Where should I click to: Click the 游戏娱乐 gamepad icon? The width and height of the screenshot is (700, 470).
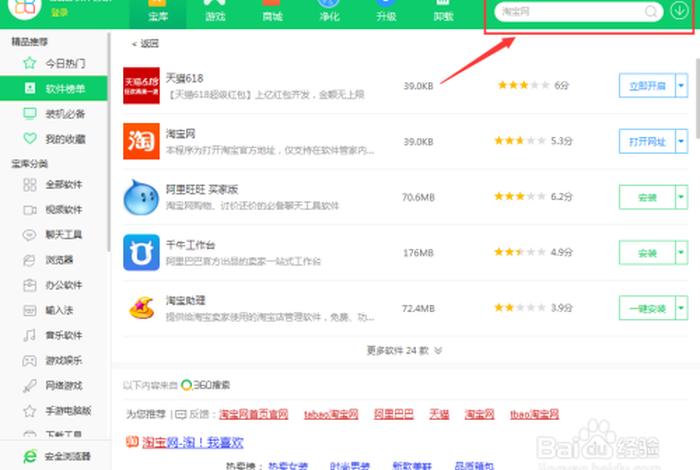tap(29, 360)
